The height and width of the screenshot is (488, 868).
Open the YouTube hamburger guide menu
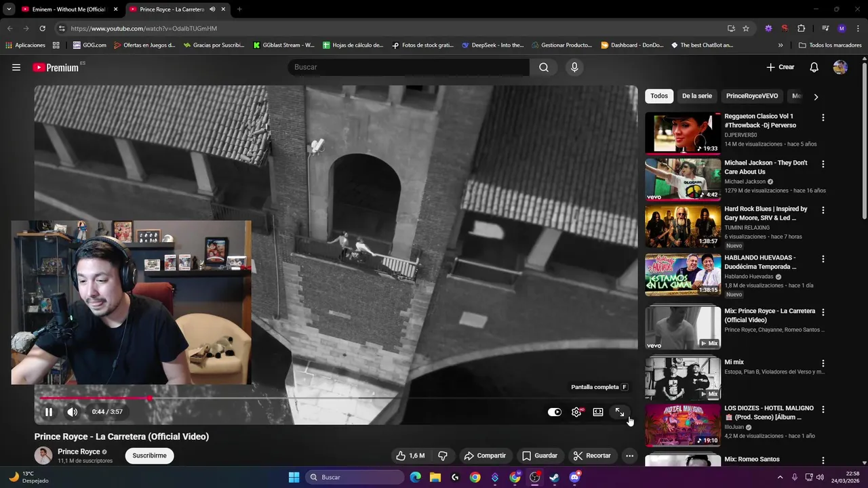(16, 67)
